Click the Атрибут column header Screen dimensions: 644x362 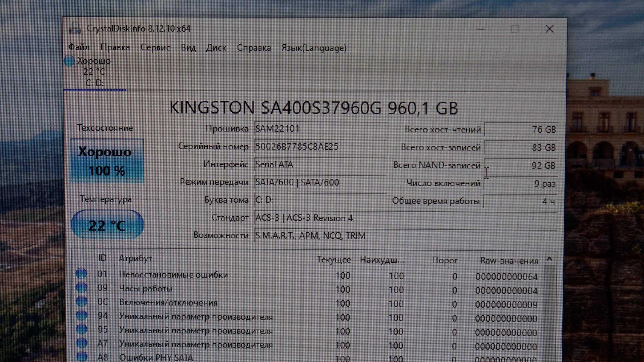click(x=135, y=258)
